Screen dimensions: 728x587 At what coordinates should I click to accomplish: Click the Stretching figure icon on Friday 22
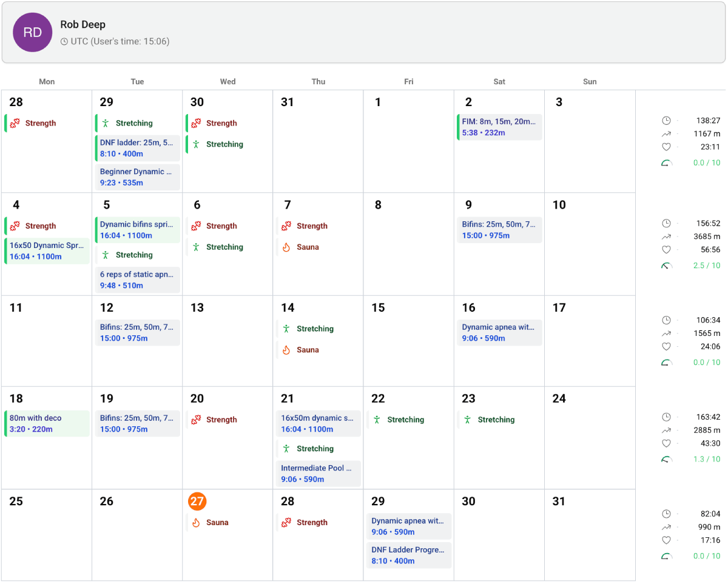coord(378,420)
